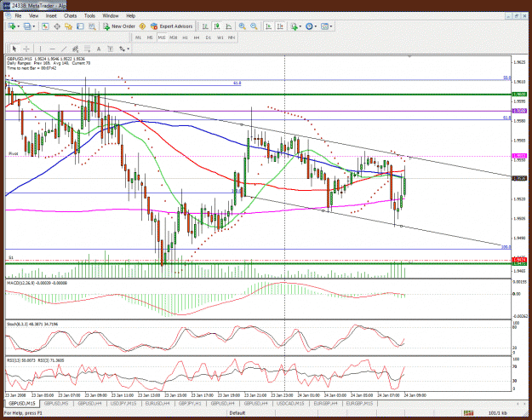Switch timeframe to W1
532x420 pixels.
tap(220, 37)
